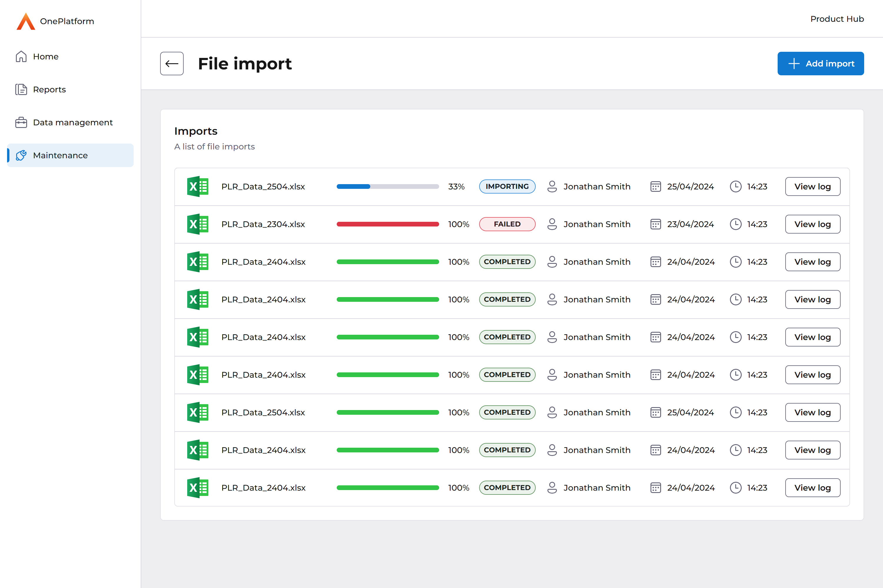Click the Home house icon

pyautogui.click(x=21, y=57)
